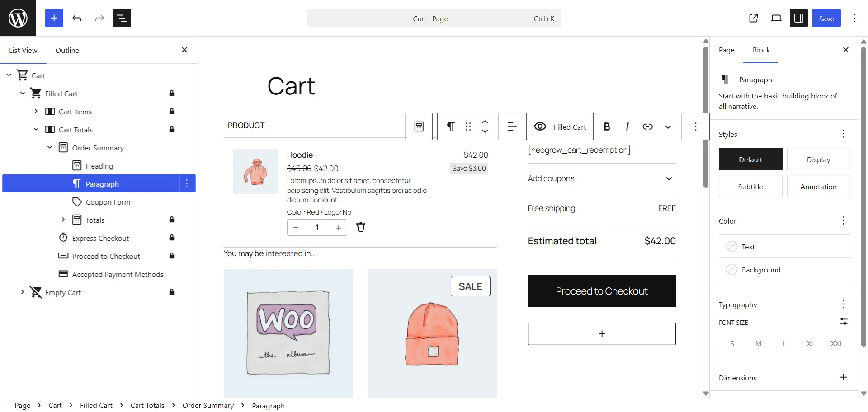Toggle Bold formatting
The height and width of the screenshot is (412, 868).
(x=607, y=126)
